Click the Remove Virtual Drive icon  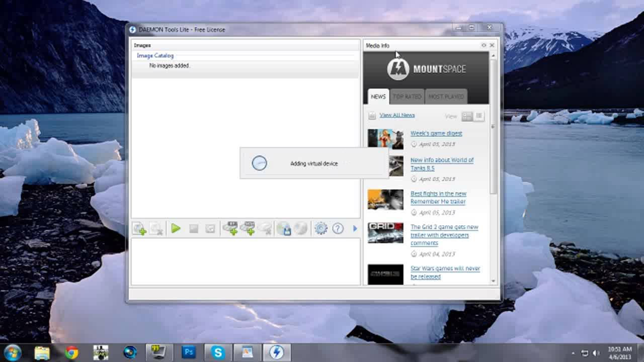(265, 229)
